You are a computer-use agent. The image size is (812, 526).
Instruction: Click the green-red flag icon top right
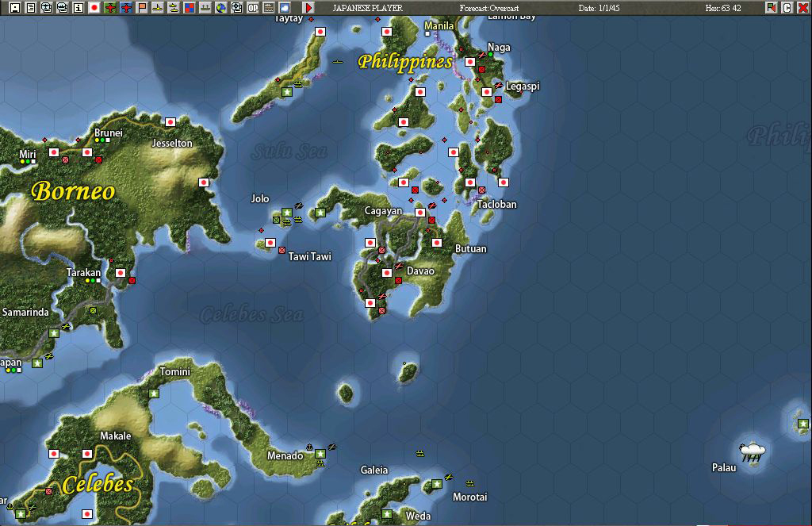click(x=771, y=8)
